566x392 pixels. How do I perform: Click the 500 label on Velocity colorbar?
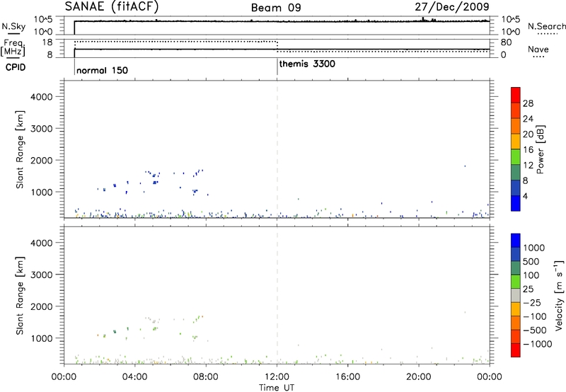531,262
